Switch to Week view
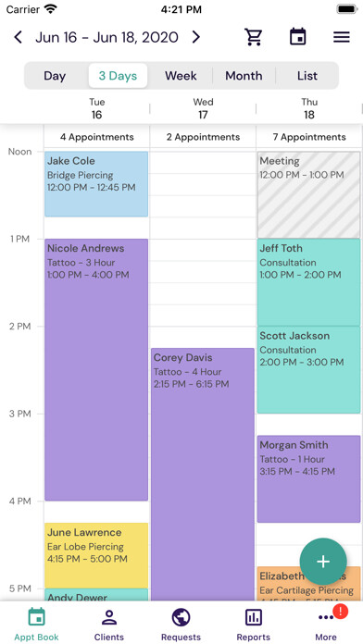Viewport: 363px width, 644px height. (181, 76)
